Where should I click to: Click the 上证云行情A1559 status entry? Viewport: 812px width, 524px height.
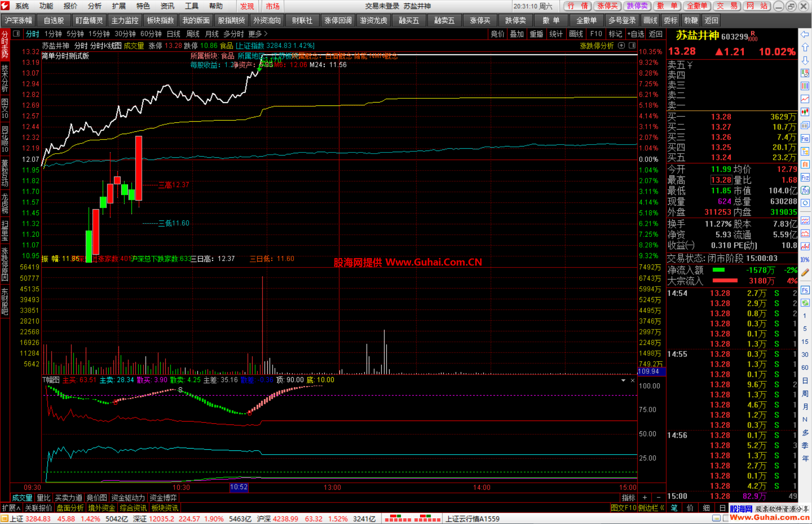(x=473, y=519)
